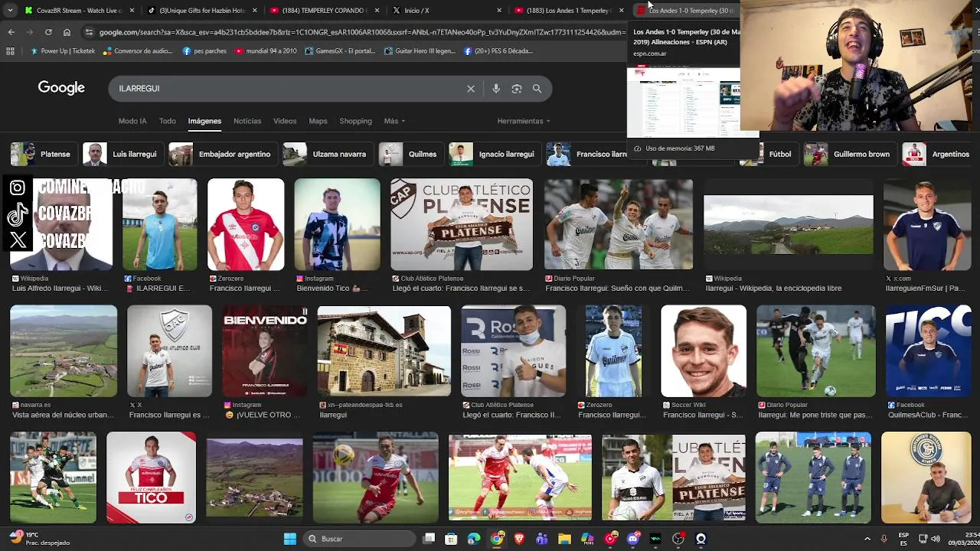Open the pes parches bookmark
Screen dimensions: 980x551
204,51
